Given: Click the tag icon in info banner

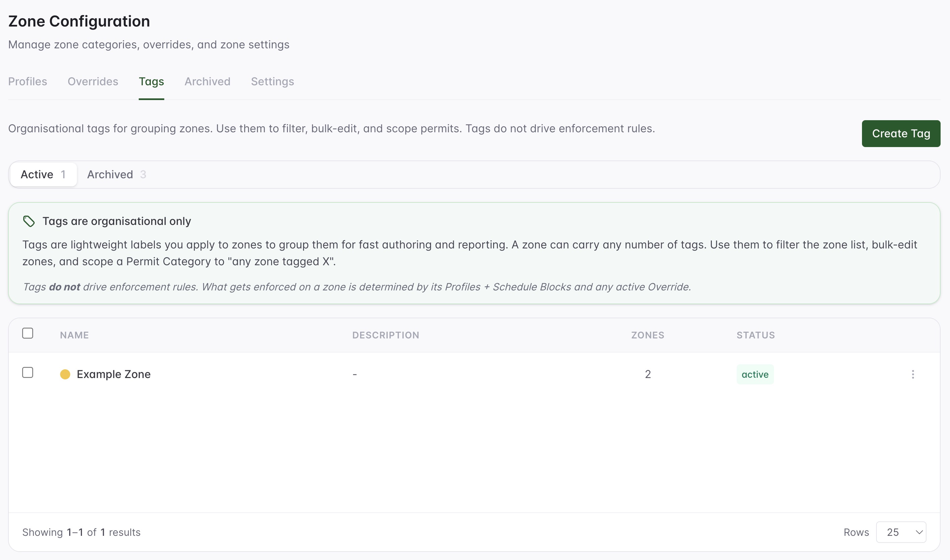Looking at the screenshot, I should [x=29, y=221].
